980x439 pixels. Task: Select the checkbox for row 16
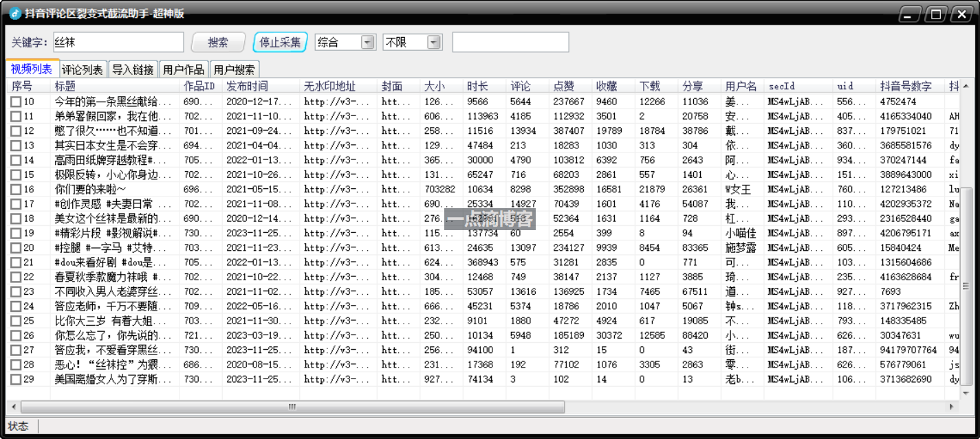click(16, 190)
